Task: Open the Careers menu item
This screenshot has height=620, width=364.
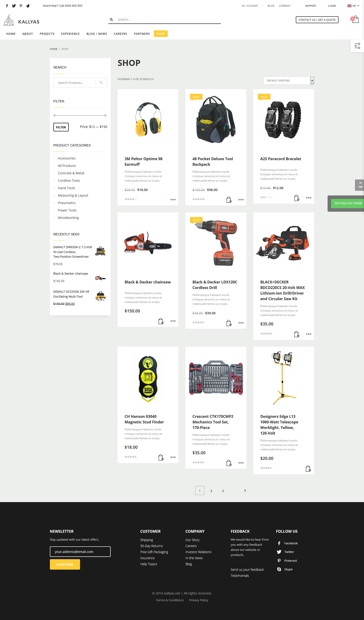Action: tap(120, 34)
